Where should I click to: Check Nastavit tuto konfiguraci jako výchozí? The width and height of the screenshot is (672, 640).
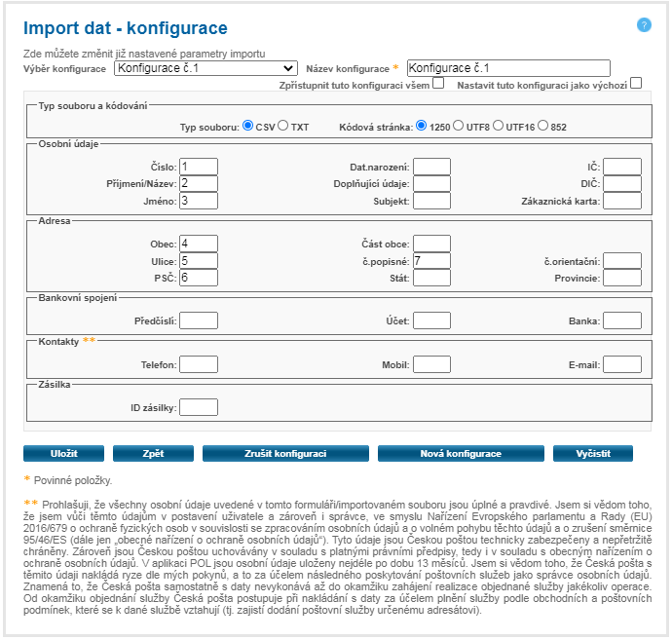tap(636, 84)
